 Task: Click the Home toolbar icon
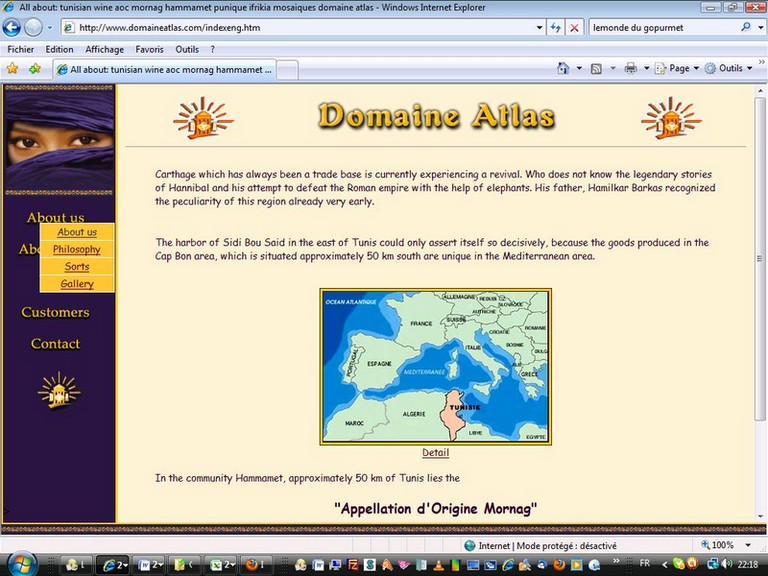click(x=563, y=68)
